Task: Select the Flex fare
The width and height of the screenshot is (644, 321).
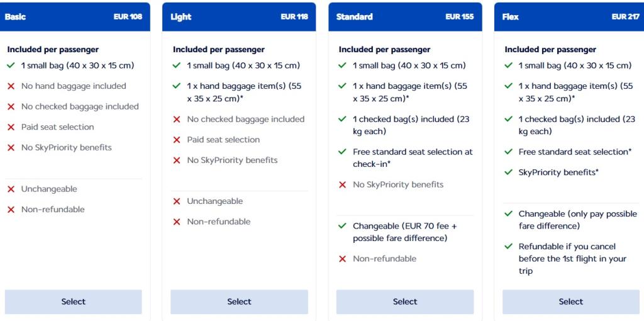Action: tap(570, 301)
